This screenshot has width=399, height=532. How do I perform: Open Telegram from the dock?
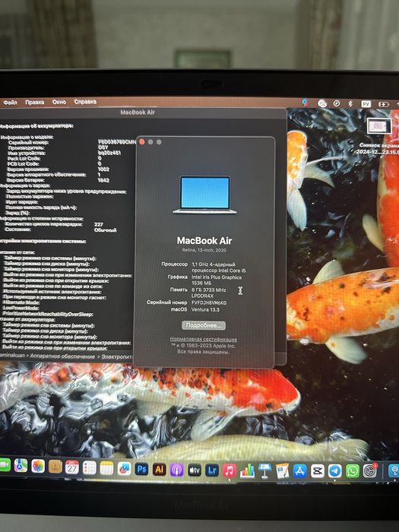click(x=335, y=471)
